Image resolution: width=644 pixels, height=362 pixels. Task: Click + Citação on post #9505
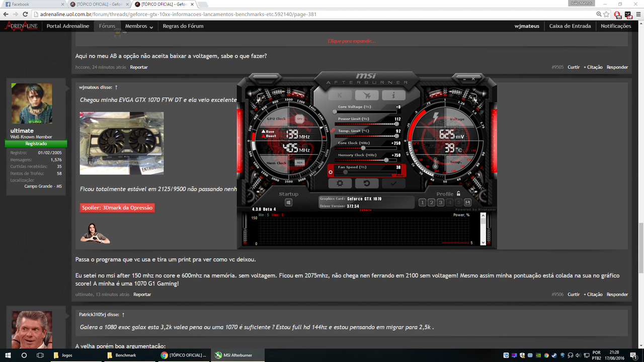click(593, 67)
